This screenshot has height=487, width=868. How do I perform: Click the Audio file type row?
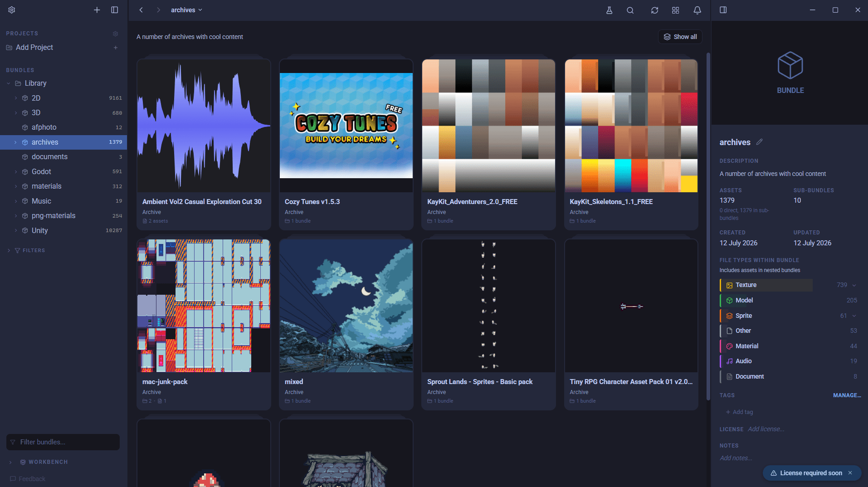click(790, 361)
